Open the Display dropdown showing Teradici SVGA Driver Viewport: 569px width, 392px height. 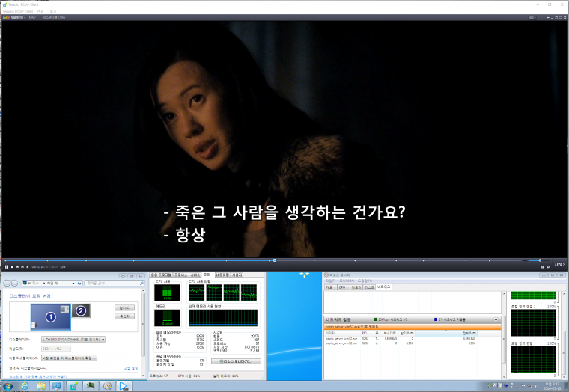[x=73, y=340]
